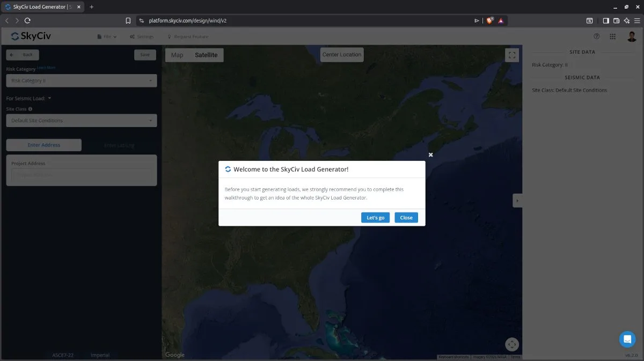Switch map to Satellite view
The height and width of the screenshot is (361, 644).
[206, 55]
